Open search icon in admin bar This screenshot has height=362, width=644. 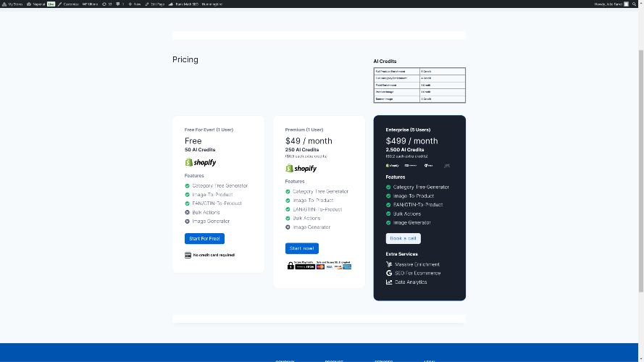634,4
